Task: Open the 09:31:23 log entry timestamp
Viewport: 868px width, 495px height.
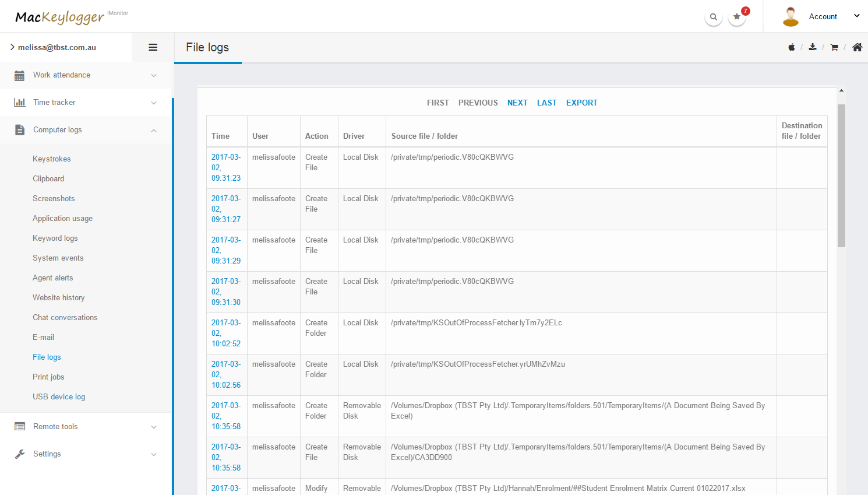Action: click(x=226, y=167)
